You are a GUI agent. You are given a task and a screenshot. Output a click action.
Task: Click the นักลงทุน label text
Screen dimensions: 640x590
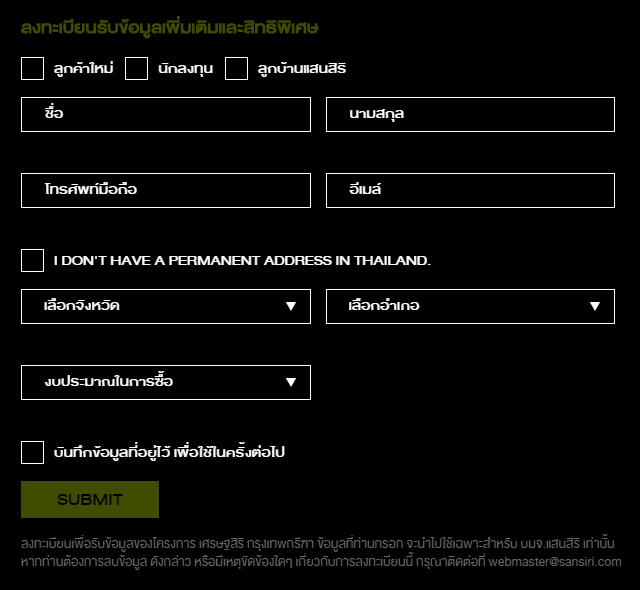click(x=185, y=69)
